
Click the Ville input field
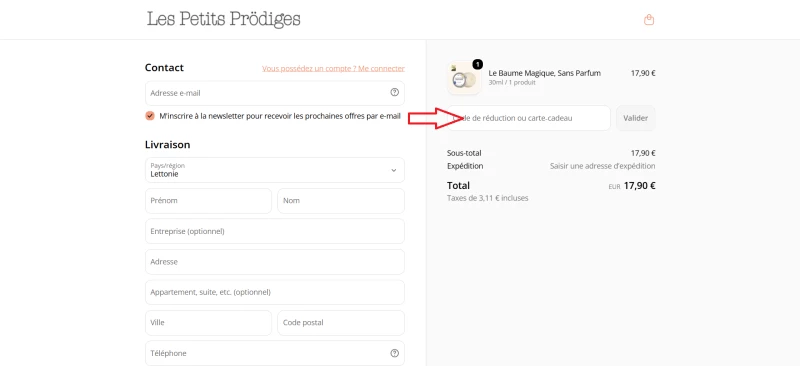(x=208, y=323)
